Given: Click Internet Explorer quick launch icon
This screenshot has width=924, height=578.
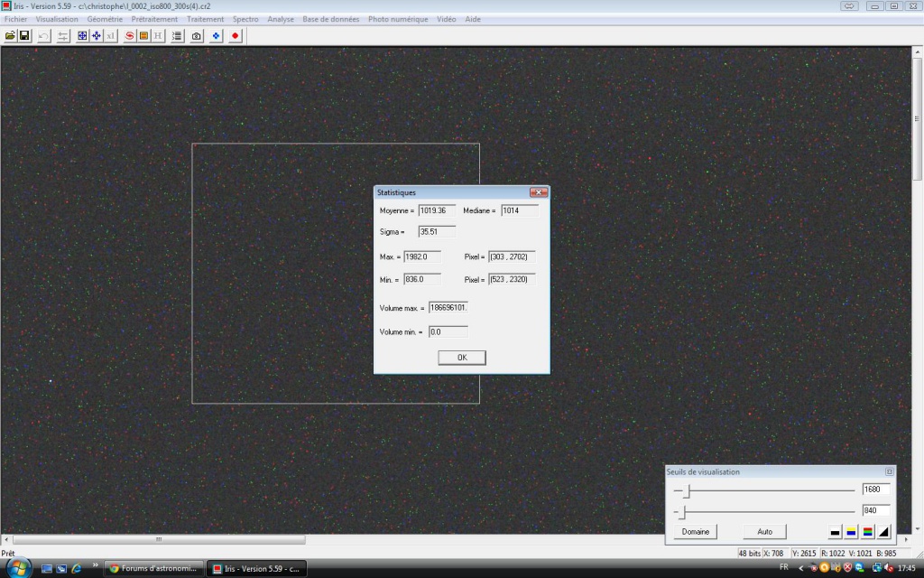Looking at the screenshot, I should [x=76, y=569].
